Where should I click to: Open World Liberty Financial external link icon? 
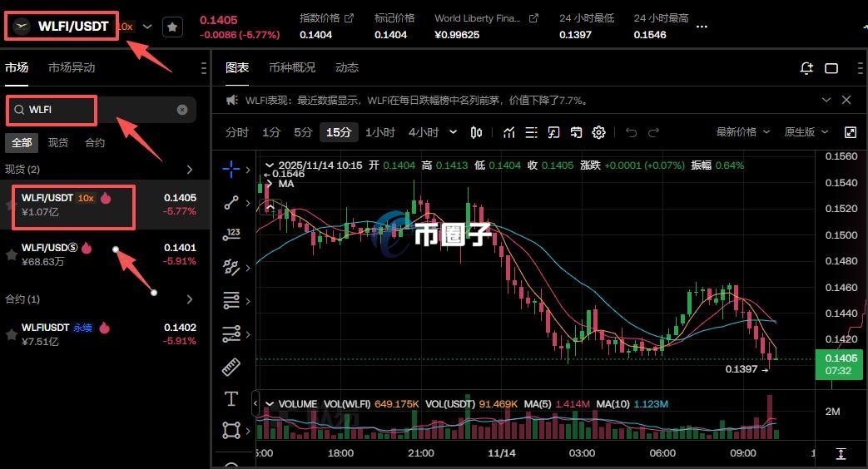(x=533, y=18)
